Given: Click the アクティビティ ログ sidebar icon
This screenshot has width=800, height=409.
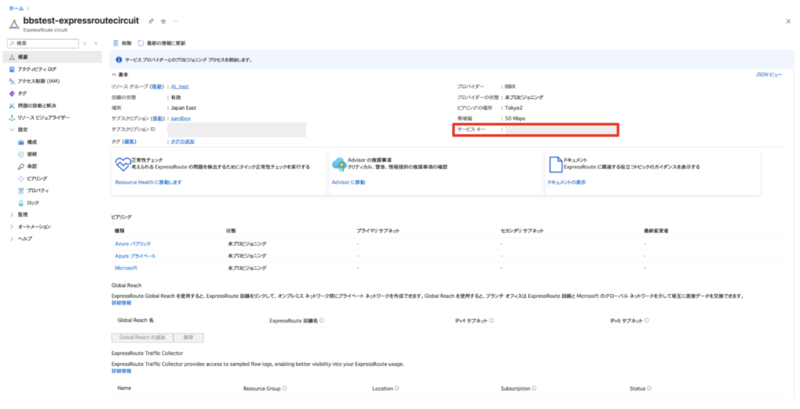Looking at the screenshot, I should point(12,69).
